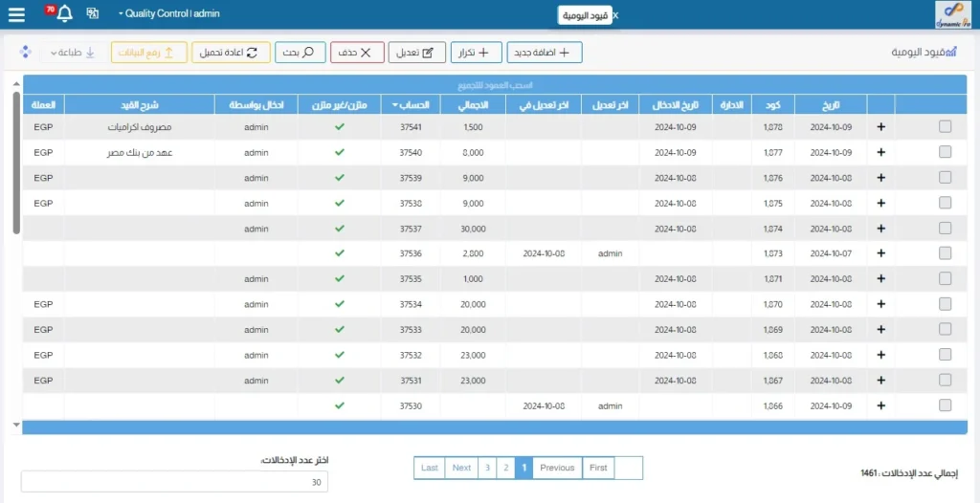Tick the checkbox for row 1,866
Image resolution: width=980 pixels, height=503 pixels.
point(946,405)
